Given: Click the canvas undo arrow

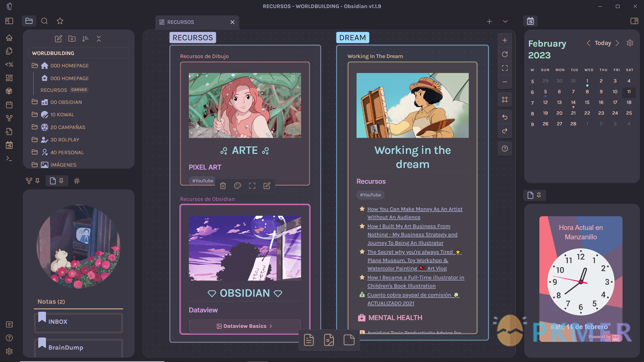Looking at the screenshot, I should pyautogui.click(x=504, y=117).
